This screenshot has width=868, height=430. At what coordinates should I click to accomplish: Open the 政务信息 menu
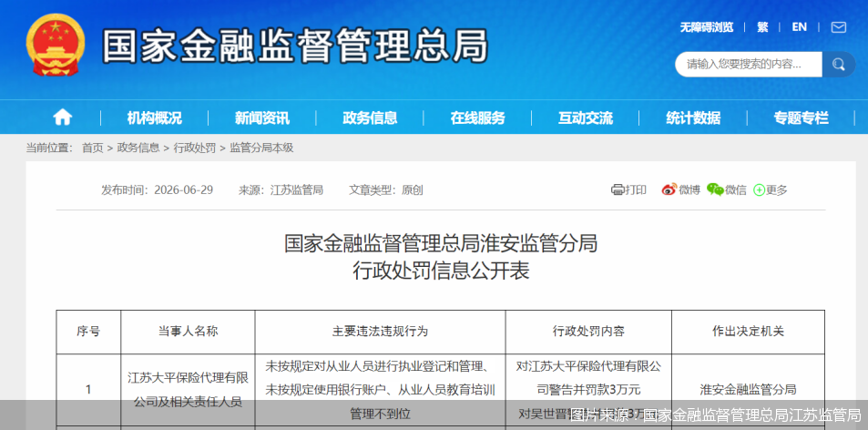(370, 118)
